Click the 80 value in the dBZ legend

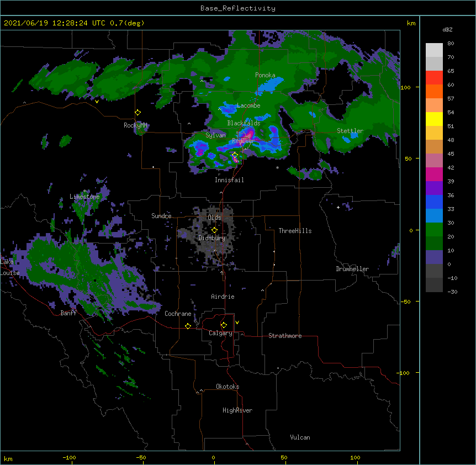tap(451, 44)
